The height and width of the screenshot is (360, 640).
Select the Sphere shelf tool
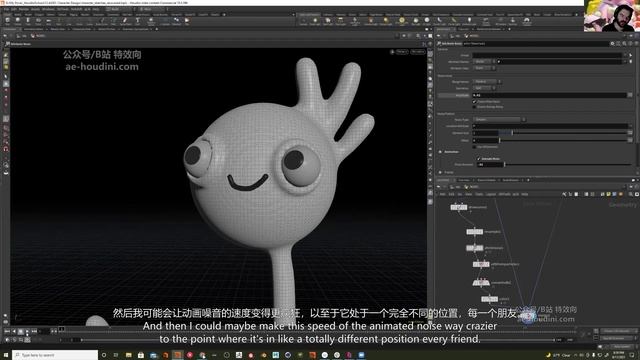tap(18, 21)
